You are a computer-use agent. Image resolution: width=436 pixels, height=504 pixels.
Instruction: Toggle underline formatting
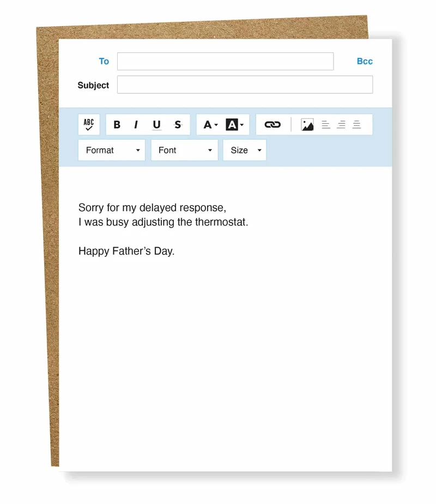coord(156,125)
